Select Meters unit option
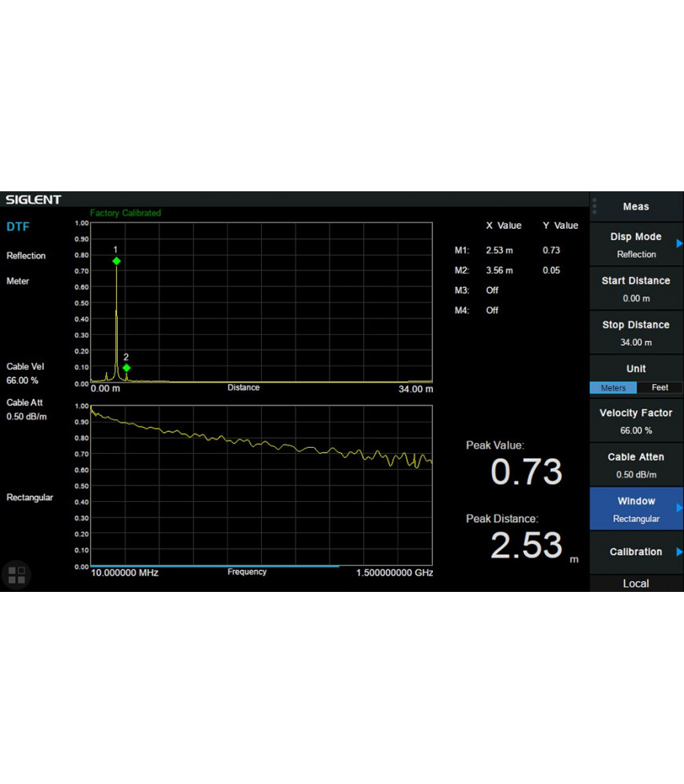684x784 pixels. click(613, 387)
